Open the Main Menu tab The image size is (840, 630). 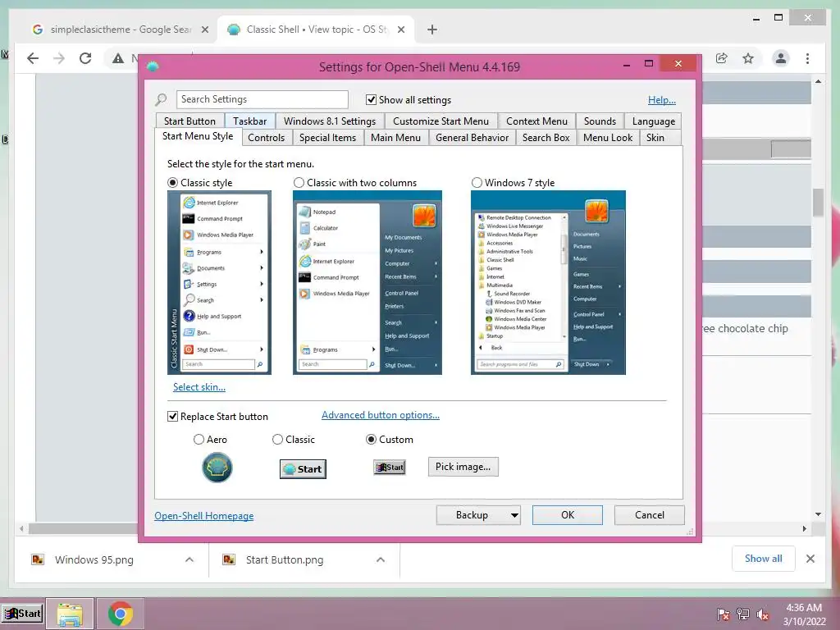click(x=396, y=138)
